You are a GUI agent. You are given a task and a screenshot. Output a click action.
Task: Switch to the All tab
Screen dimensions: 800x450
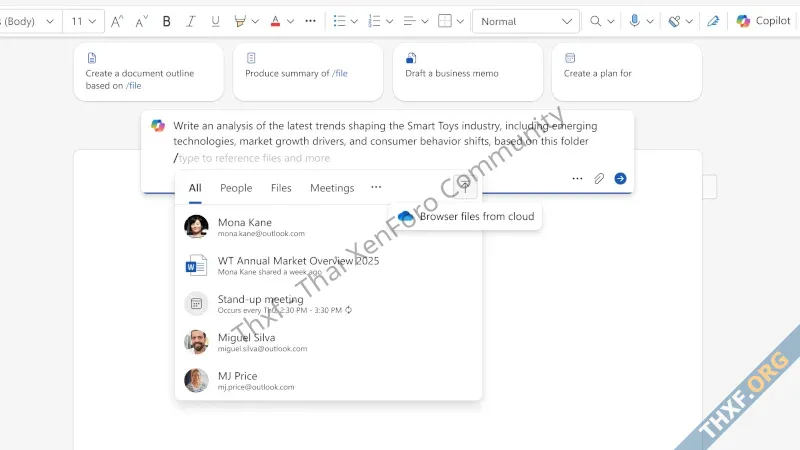tap(195, 188)
